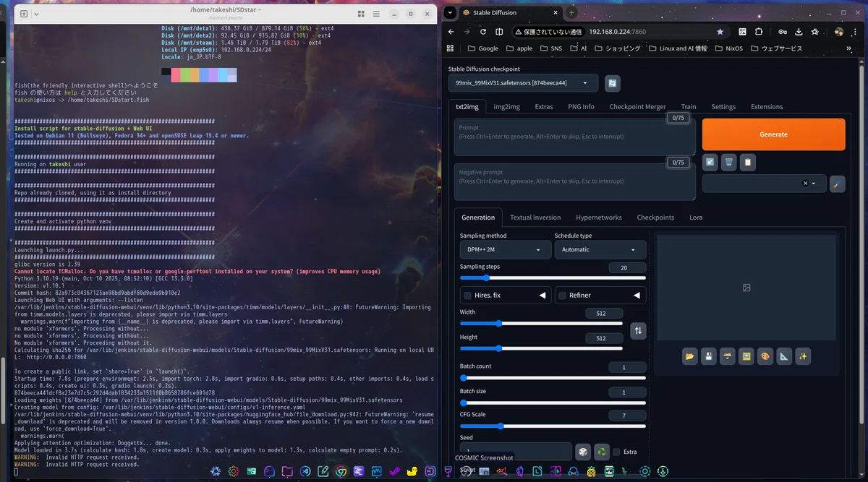868x482 pixels.
Task: Click the browser address bar URL
Action: click(617, 32)
